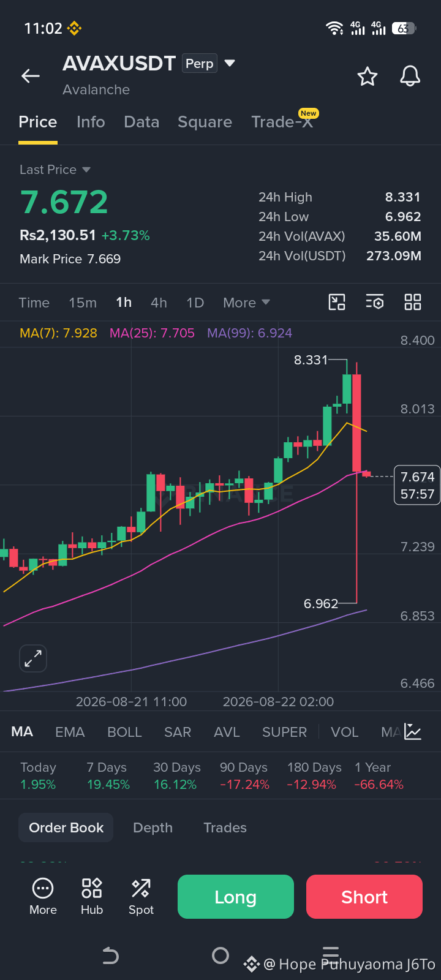The height and width of the screenshot is (980, 441).
Task: Open the Hub icon
Action: point(92,897)
